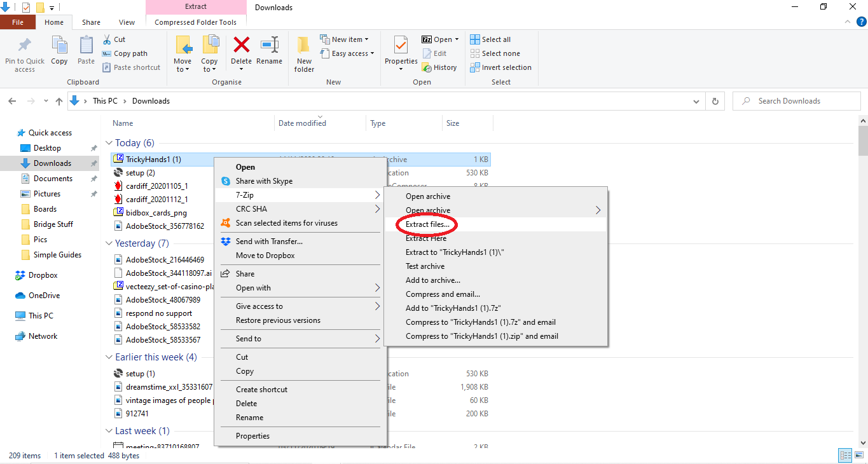
Task: Click the Copy icon in Clipboard group
Action: (x=59, y=51)
